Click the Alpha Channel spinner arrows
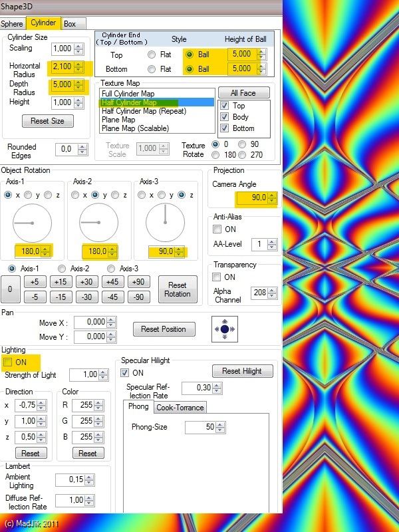The height and width of the screenshot is (532, 399). [272, 293]
